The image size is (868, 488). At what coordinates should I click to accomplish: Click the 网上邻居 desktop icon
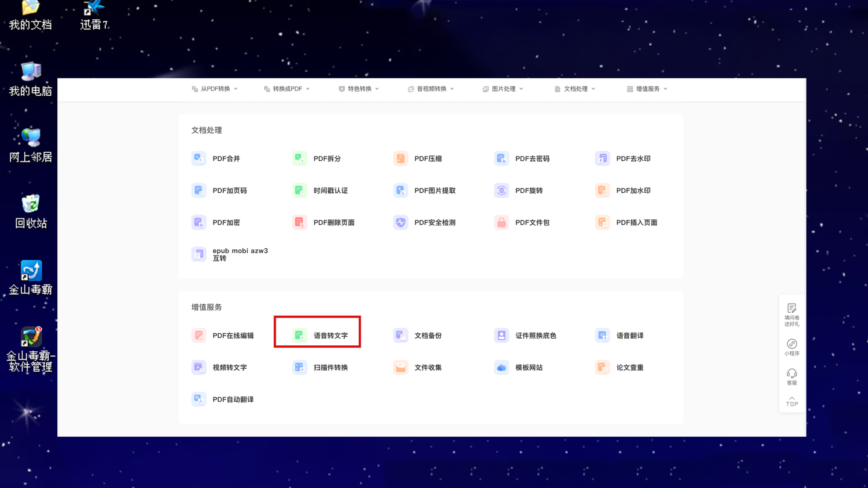click(31, 145)
